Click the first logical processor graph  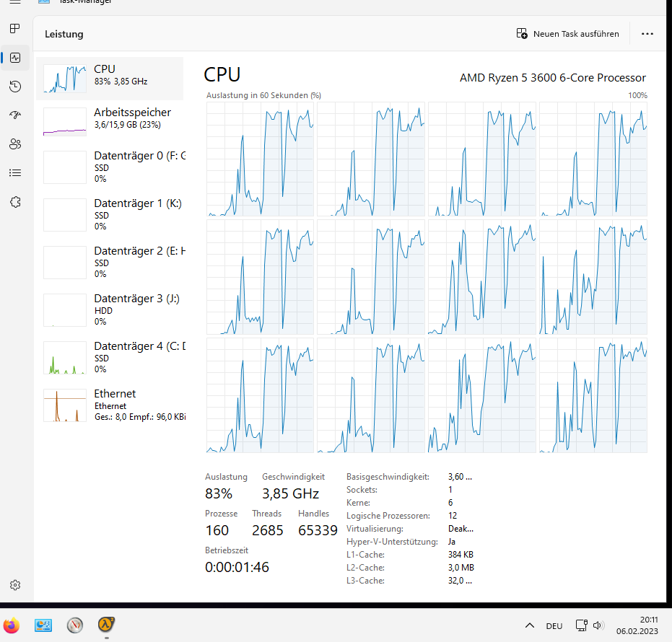[x=260, y=159]
